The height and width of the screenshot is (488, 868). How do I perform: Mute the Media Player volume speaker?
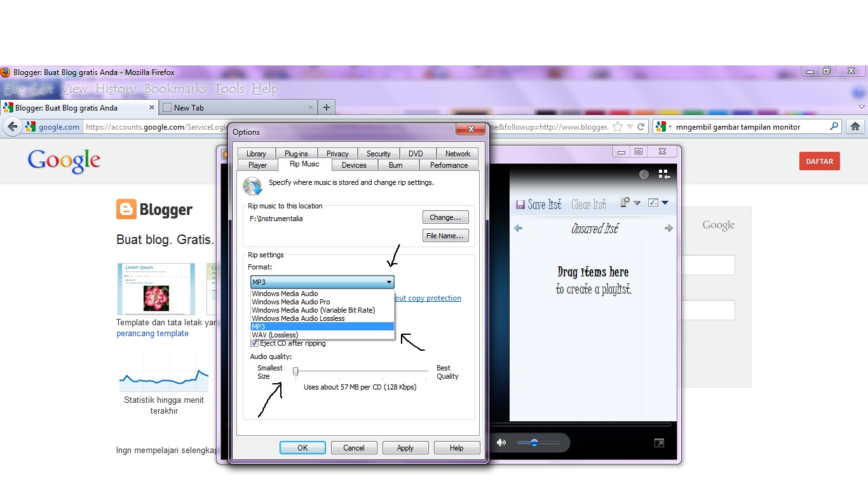click(501, 442)
